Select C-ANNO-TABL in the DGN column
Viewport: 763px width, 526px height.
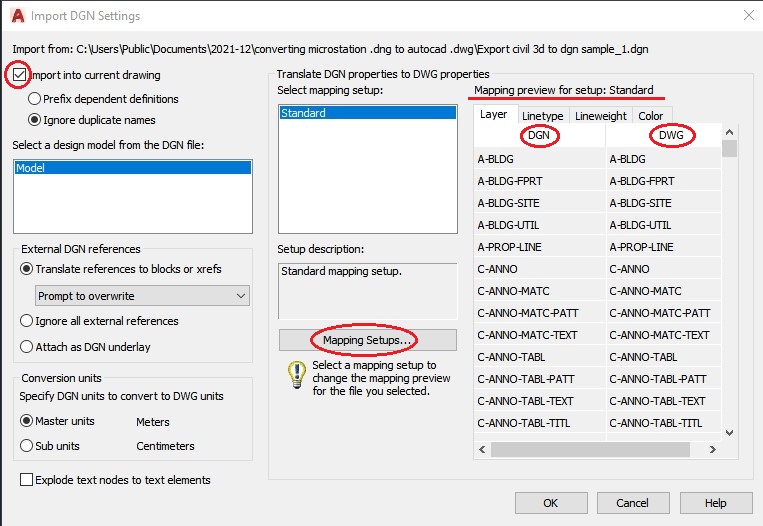tap(539, 357)
